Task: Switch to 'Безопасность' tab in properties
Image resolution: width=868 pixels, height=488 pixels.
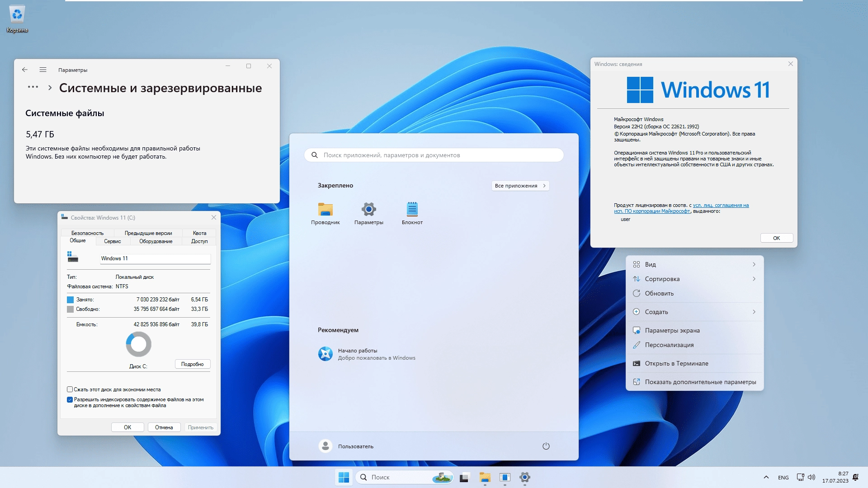Action: point(87,233)
